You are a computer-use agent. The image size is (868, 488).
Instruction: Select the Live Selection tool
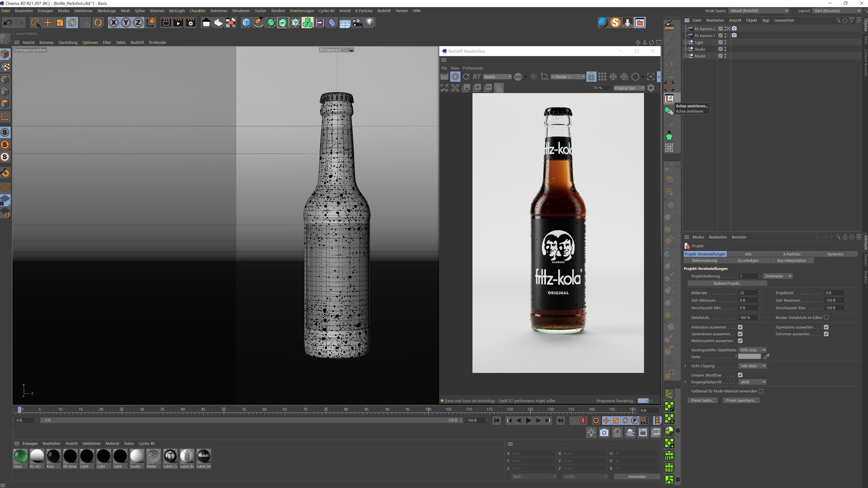point(35,22)
